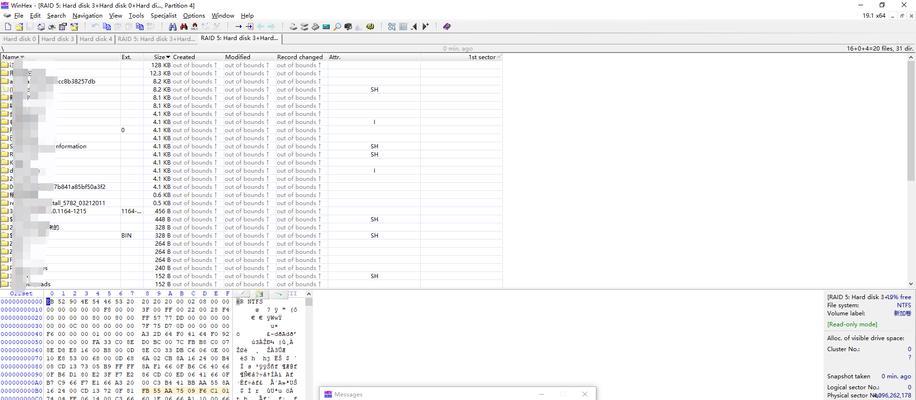Click the black left-pointing arrow toolbar icon
The width and height of the screenshot is (916, 400).
pyautogui.click(x=414, y=26)
